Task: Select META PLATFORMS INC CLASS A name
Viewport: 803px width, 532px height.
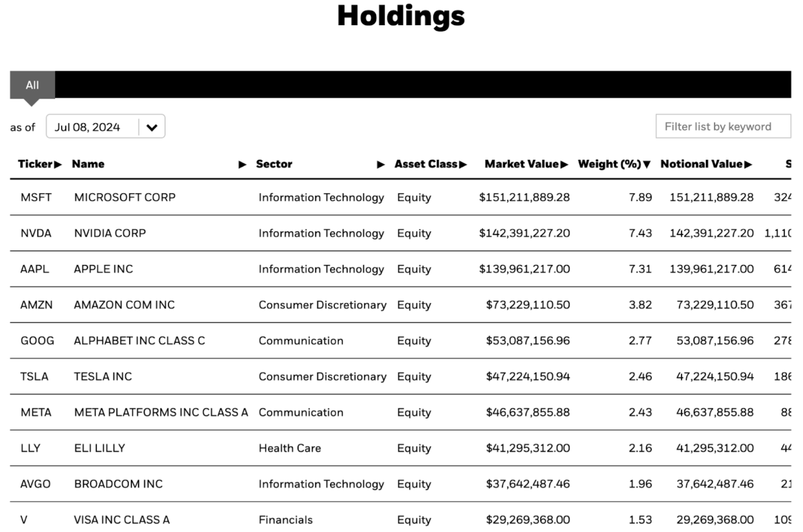Action: tap(161, 413)
